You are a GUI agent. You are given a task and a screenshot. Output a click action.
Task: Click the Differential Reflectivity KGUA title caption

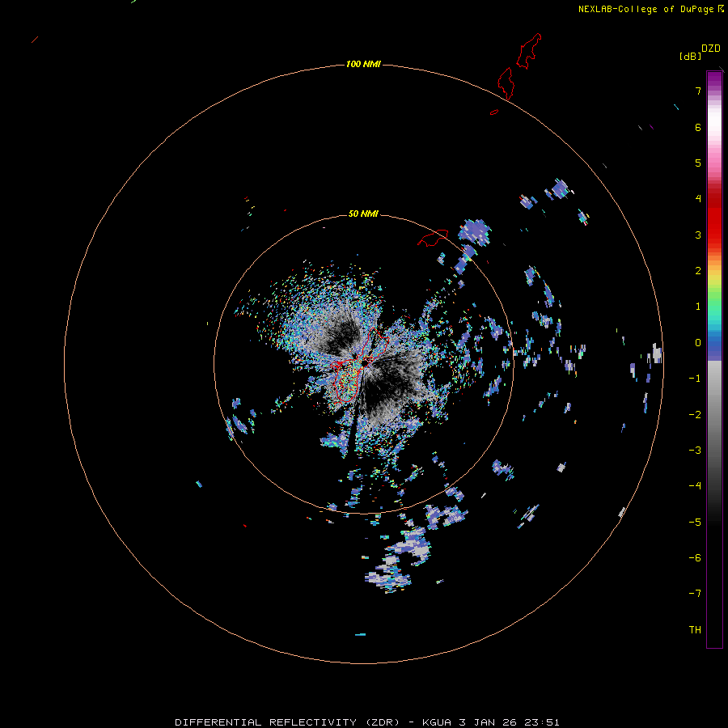point(366,722)
